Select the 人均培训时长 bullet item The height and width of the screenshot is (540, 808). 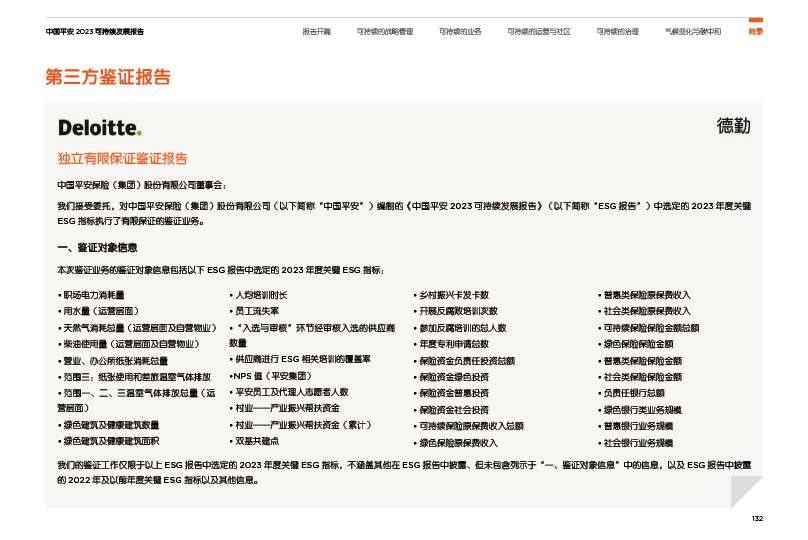click(x=258, y=295)
